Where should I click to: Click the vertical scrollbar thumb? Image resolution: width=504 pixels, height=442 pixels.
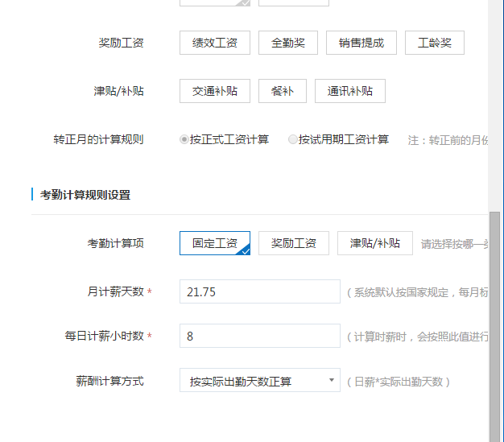point(494,327)
